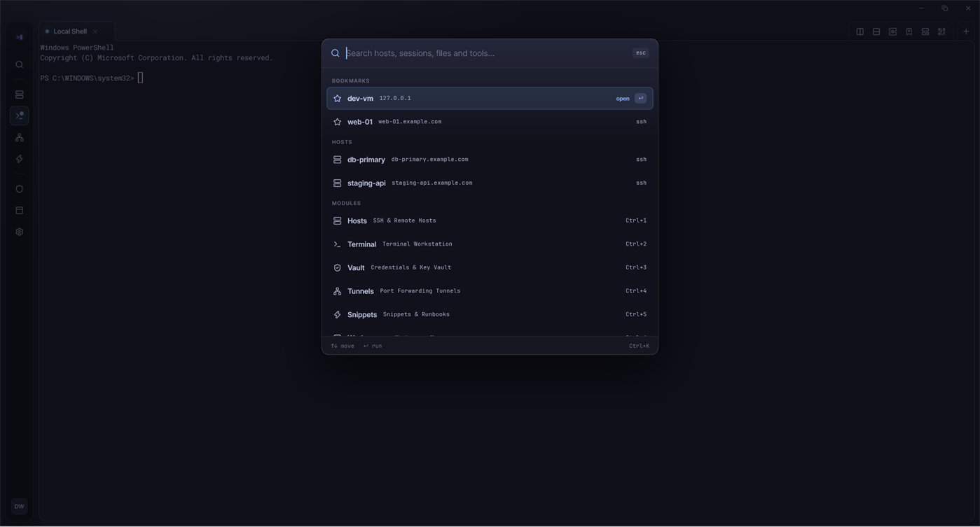The height and width of the screenshot is (527, 980).
Task: Open the dev-vm bookmark entry
Action: point(490,99)
